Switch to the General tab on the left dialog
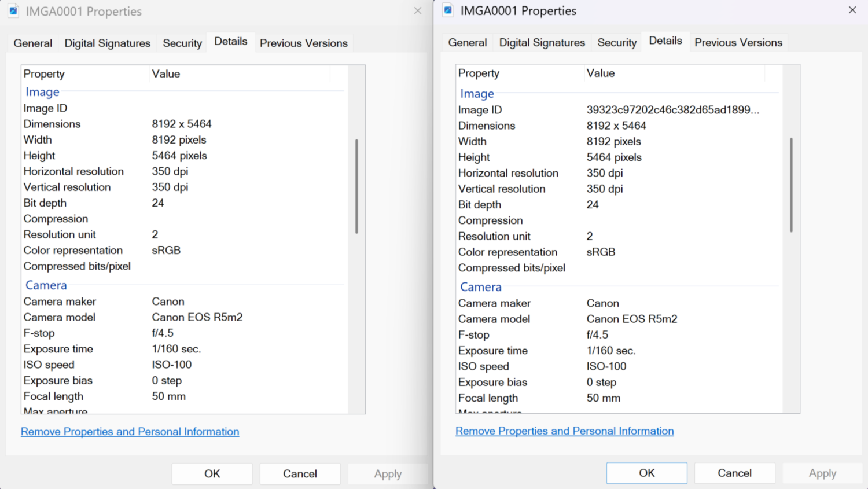The height and width of the screenshot is (489, 868). pyautogui.click(x=32, y=43)
